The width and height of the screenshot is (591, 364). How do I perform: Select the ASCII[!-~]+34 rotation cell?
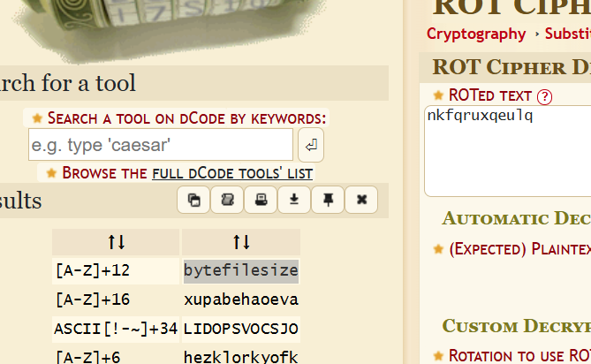coord(116,329)
